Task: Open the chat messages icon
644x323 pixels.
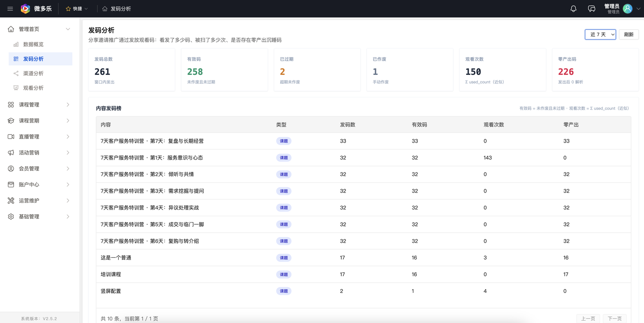Action: coord(592,8)
